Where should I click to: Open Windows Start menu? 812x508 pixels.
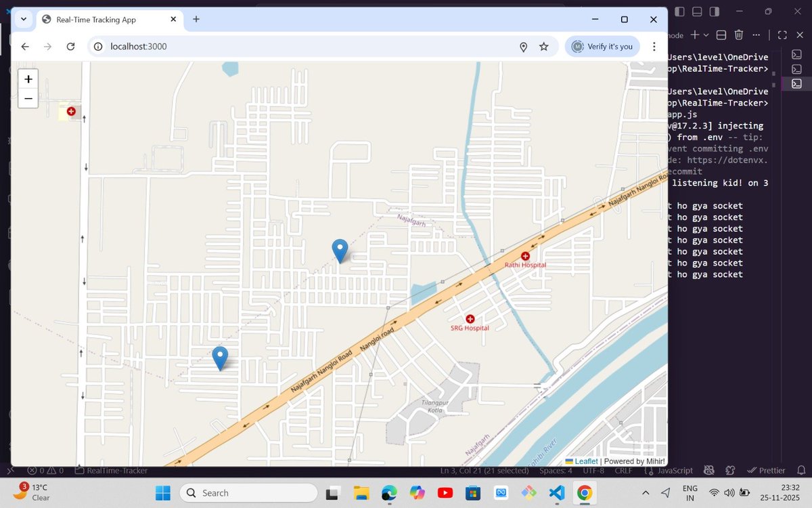click(163, 492)
